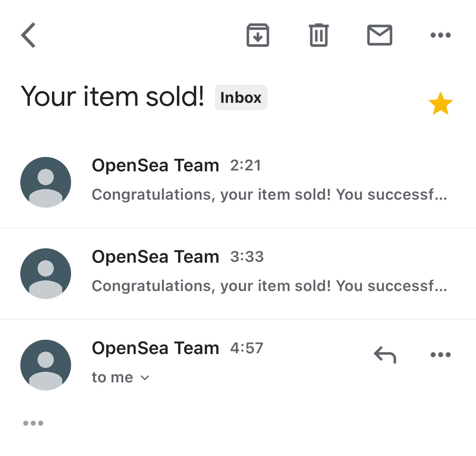The width and height of the screenshot is (476, 456).
Task: Expand the 'to me' recipient details
Action: point(121,377)
